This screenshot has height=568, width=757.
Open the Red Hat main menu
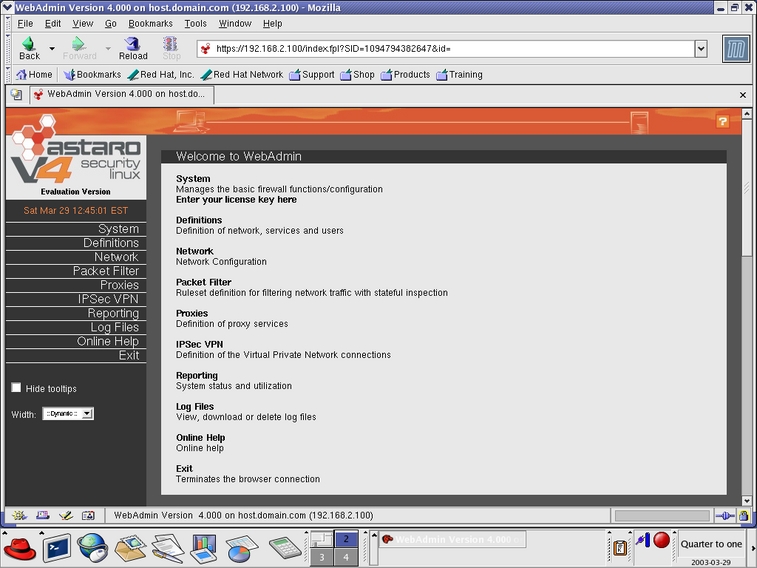click(x=19, y=547)
